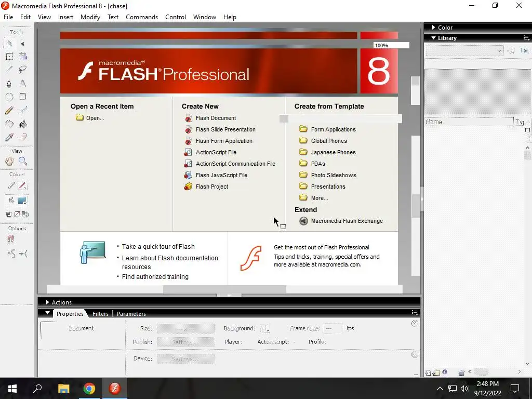Open the fill color swatch
This screenshot has width=532, height=399.
click(22, 201)
